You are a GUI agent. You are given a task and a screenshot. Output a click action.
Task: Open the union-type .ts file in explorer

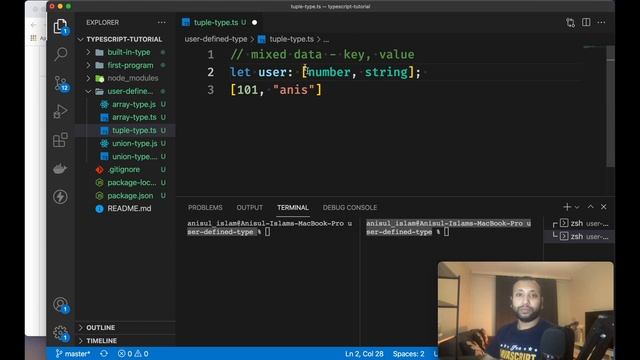[x=135, y=156]
